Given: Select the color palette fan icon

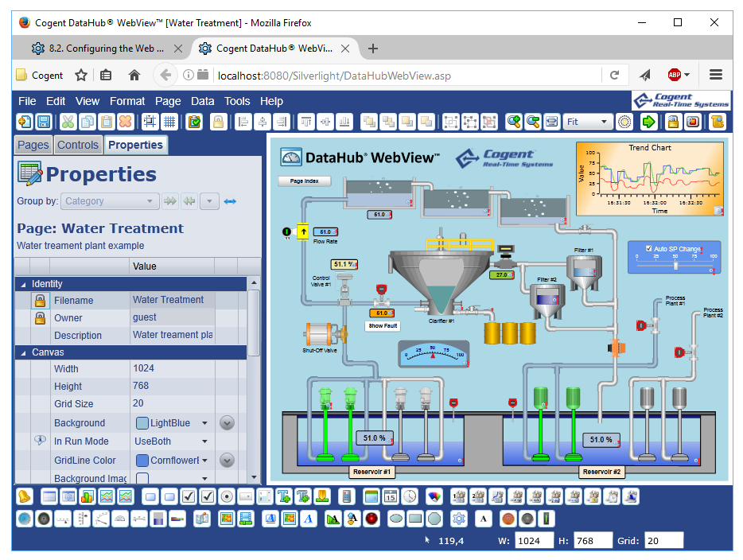Looking at the screenshot, I should pyautogui.click(x=434, y=496).
